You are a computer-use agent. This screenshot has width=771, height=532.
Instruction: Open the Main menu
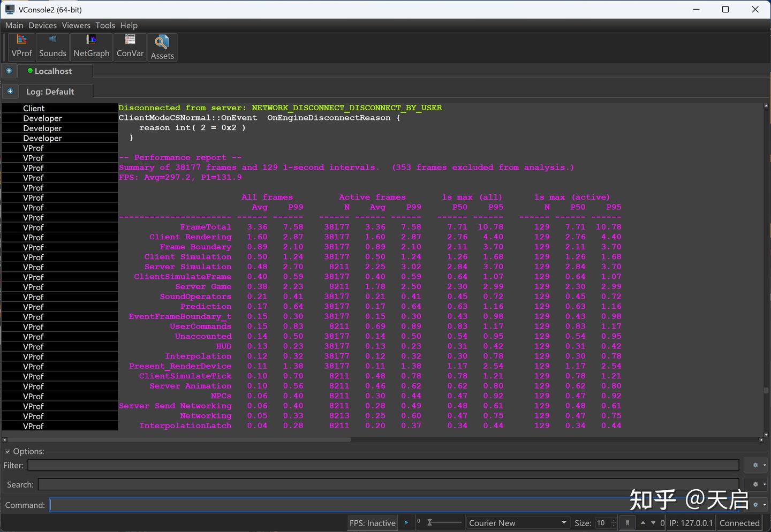point(14,25)
